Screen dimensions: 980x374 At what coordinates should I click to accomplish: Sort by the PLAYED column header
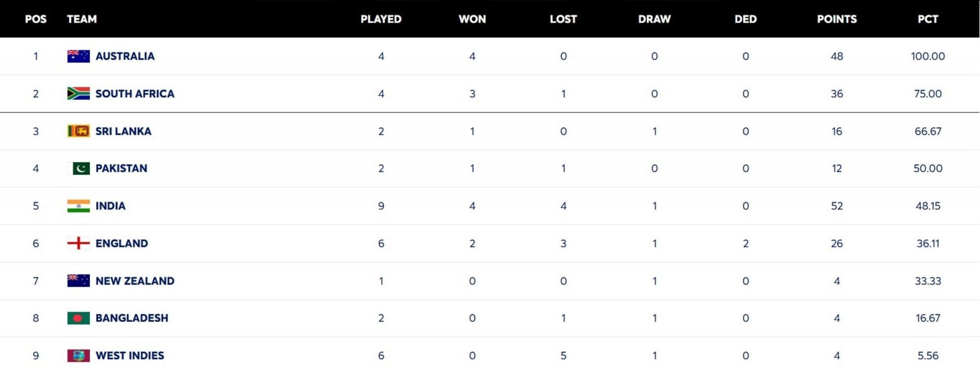point(381,19)
